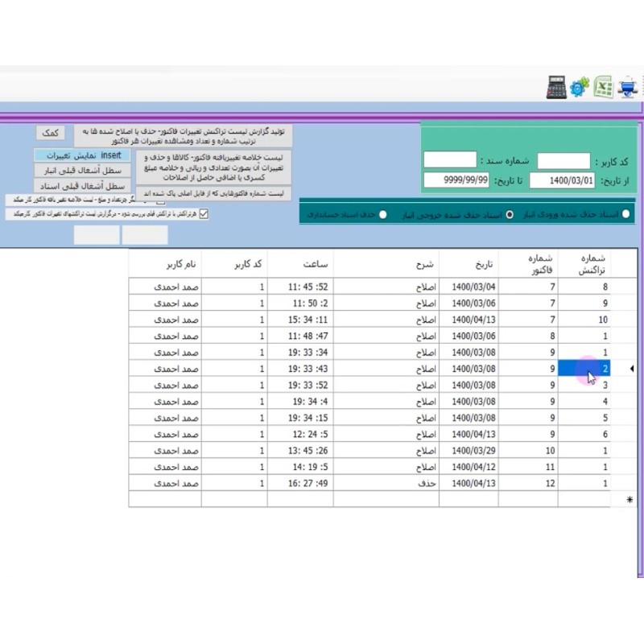The image size is (644, 644).
Task: Click the printer icon in toolbar
Action: coord(629,88)
